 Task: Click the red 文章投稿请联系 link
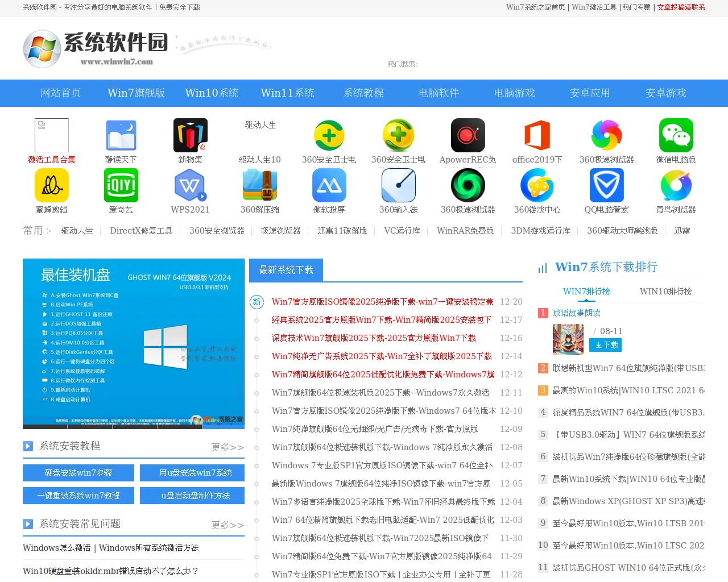click(681, 7)
